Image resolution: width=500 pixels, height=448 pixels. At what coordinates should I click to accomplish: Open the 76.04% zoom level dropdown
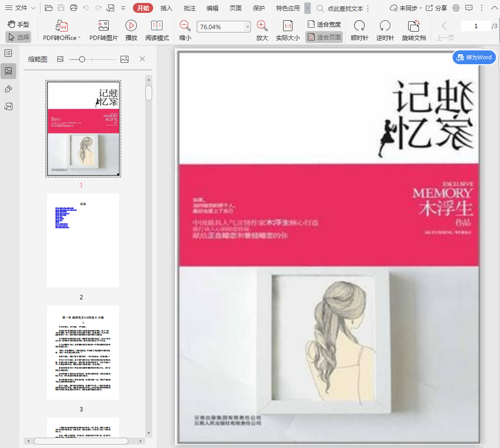pyautogui.click(x=247, y=27)
